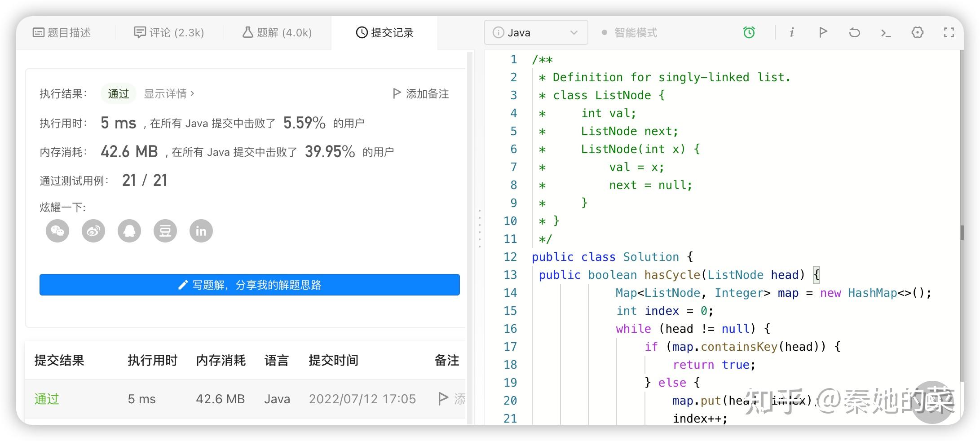
Task: Open the 题解 (4.0k) tab
Action: (x=277, y=32)
